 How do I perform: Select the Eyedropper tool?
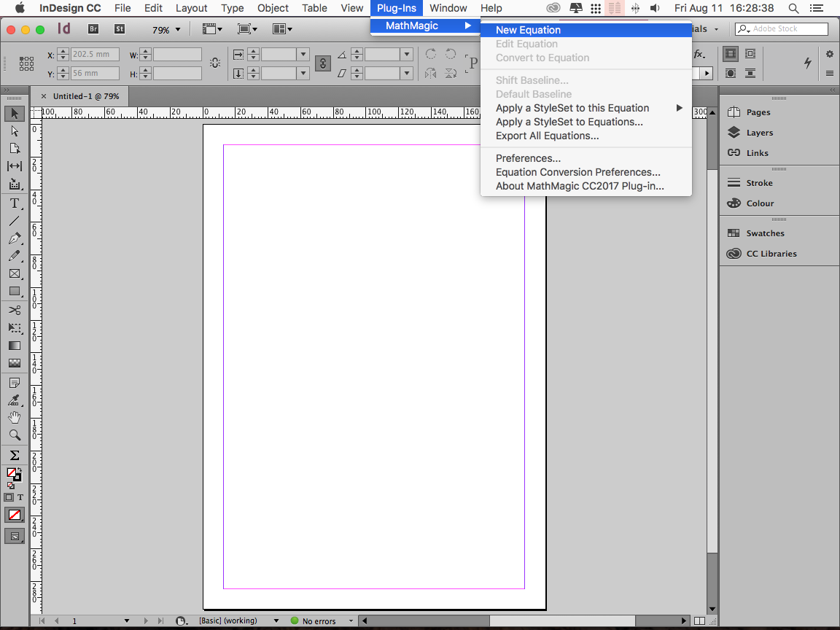click(x=15, y=400)
